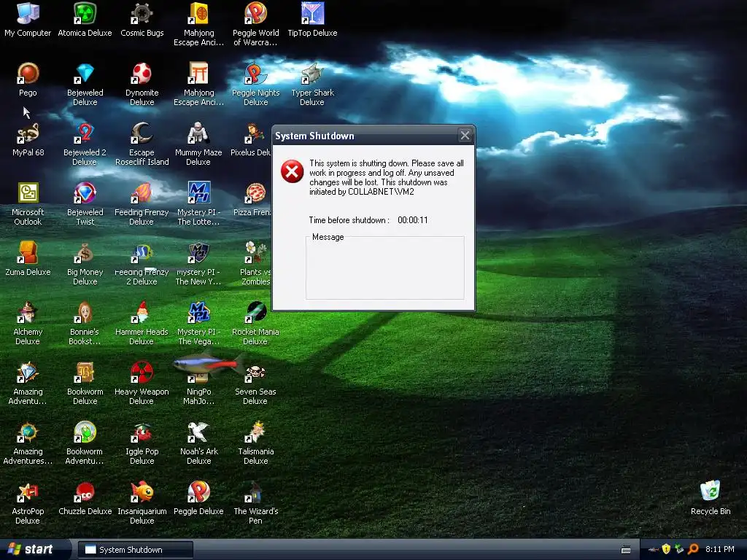Select the Feeding Frenzy Deluxe shell icon
Image resolution: width=747 pixels, height=560 pixels.
coord(142,204)
